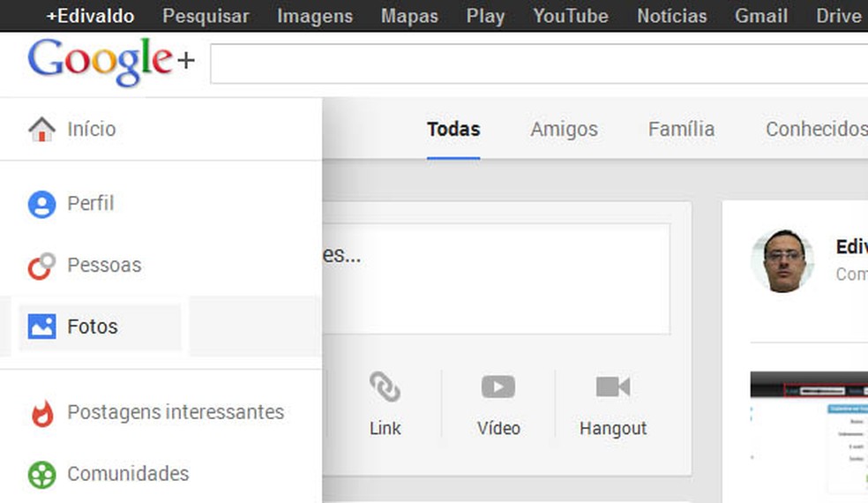Open the Comunidades menu entry
Screen dimensions: 868x503
pyautogui.click(x=128, y=474)
